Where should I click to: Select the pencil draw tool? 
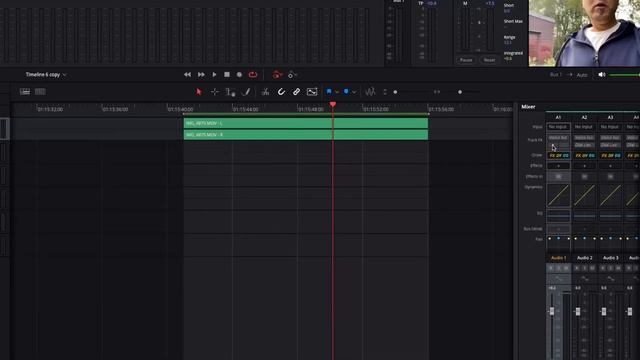(x=246, y=92)
